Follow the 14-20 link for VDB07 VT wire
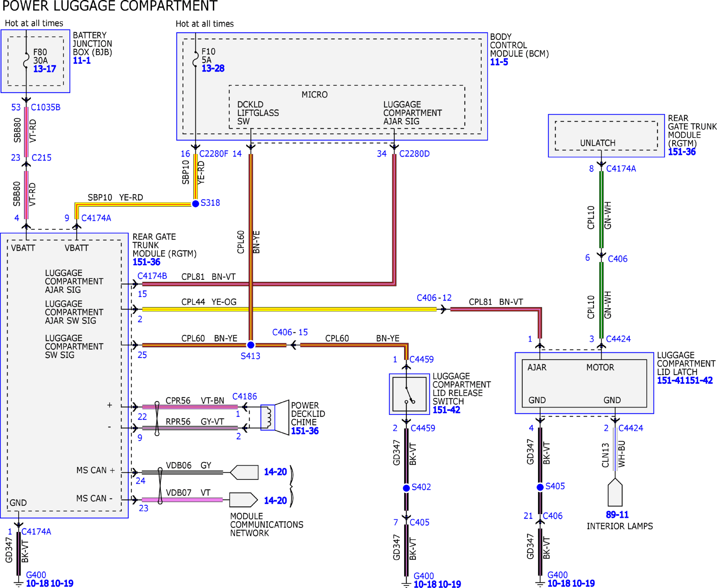The height and width of the screenshot is (588, 717). 275,500
